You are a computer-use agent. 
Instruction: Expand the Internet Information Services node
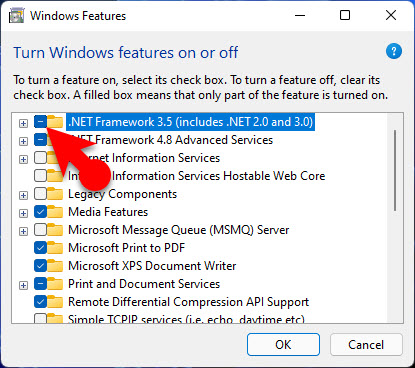[x=23, y=159]
